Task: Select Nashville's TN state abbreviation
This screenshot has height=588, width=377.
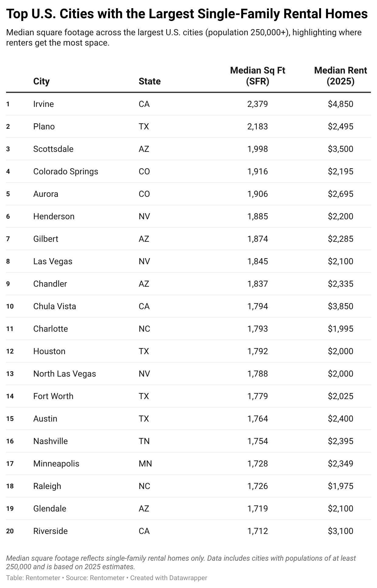Action: [144, 441]
